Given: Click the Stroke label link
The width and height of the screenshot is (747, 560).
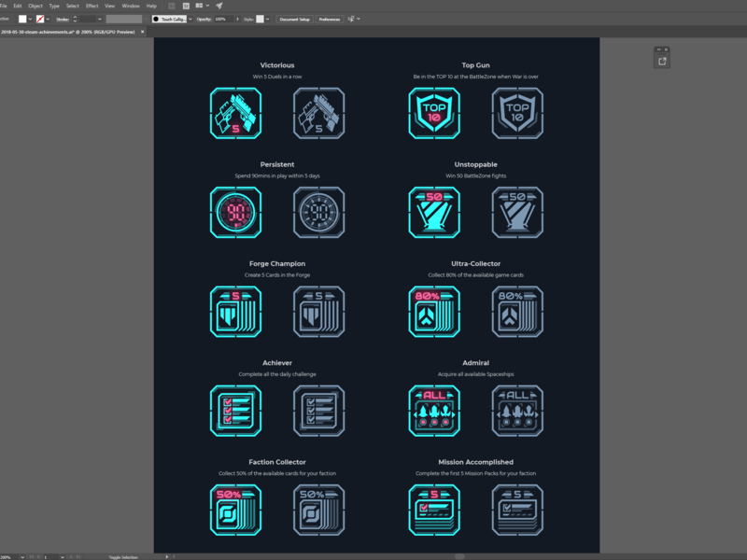Looking at the screenshot, I should pos(63,20).
